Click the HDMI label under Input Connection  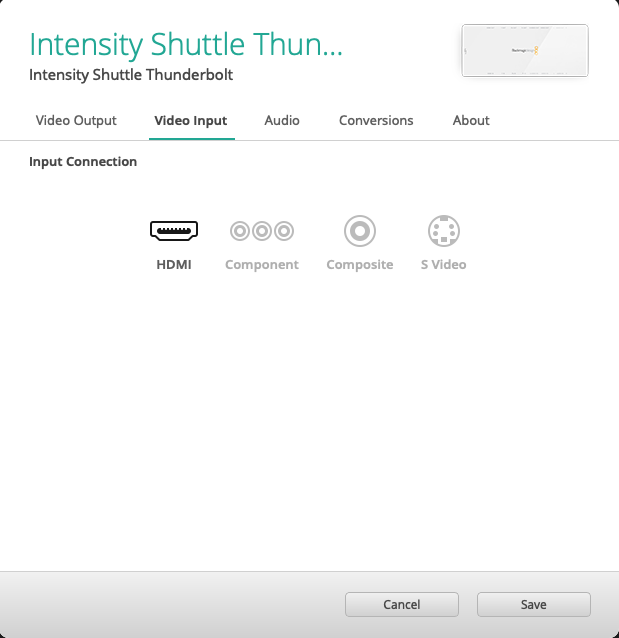pyautogui.click(x=174, y=264)
